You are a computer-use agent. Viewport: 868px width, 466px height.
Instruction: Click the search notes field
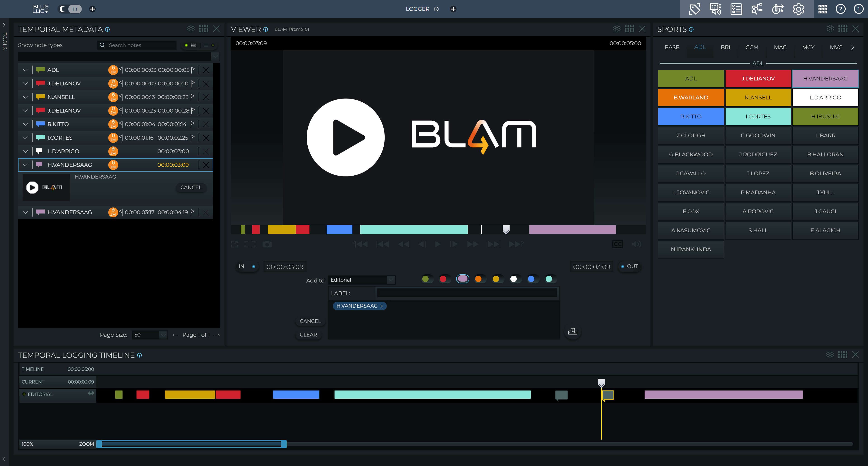click(137, 45)
